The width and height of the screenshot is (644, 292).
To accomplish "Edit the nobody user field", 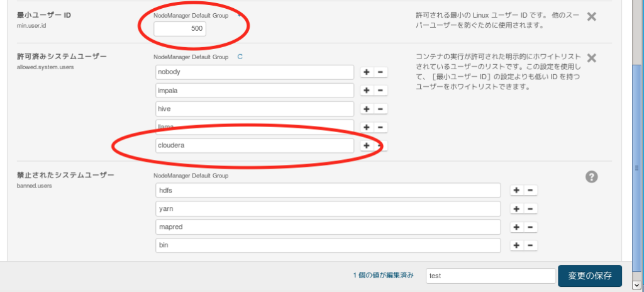I will pos(255,72).
